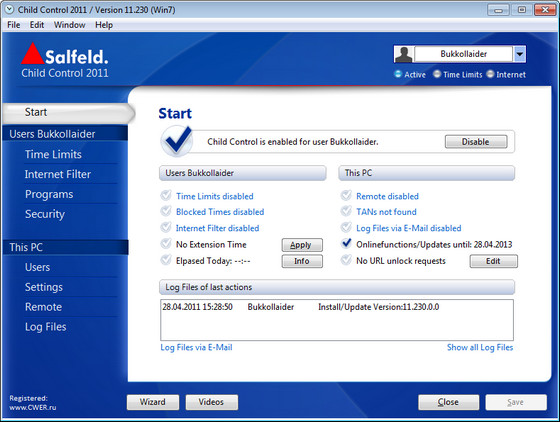Click the Users Bukkollaider sidebar header
The width and height of the screenshot is (560, 422).
[65, 134]
